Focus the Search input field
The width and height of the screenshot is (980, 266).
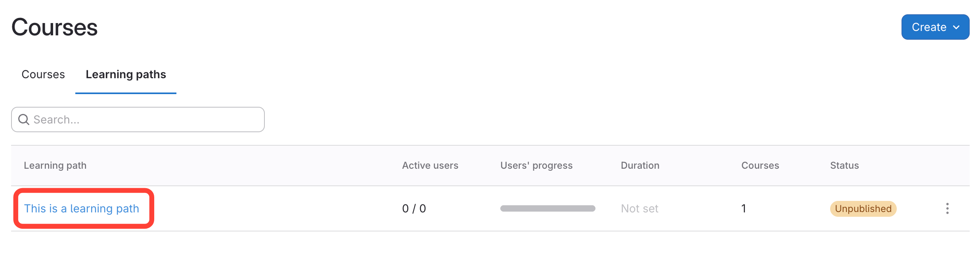point(147,120)
